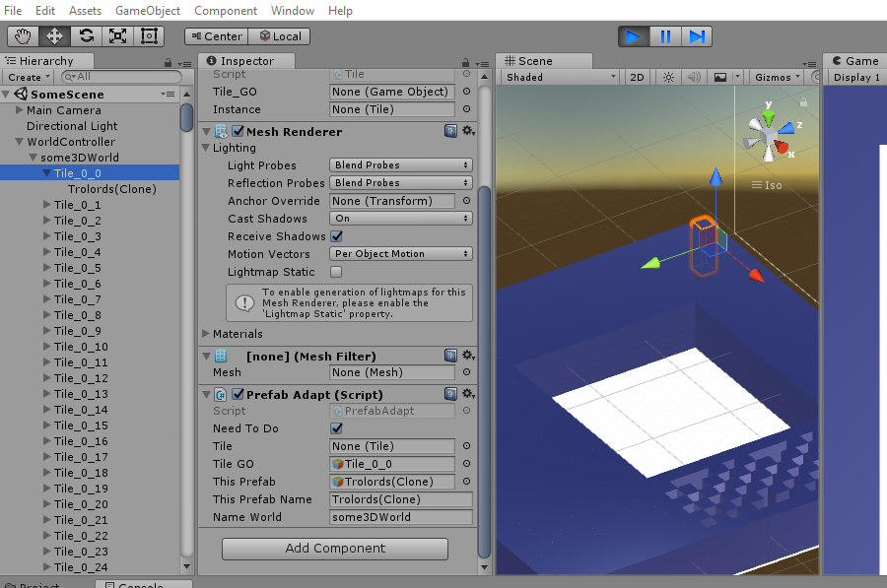887x588 pixels.
Task: Toggle scene lighting sun icon
Action: coord(668,78)
